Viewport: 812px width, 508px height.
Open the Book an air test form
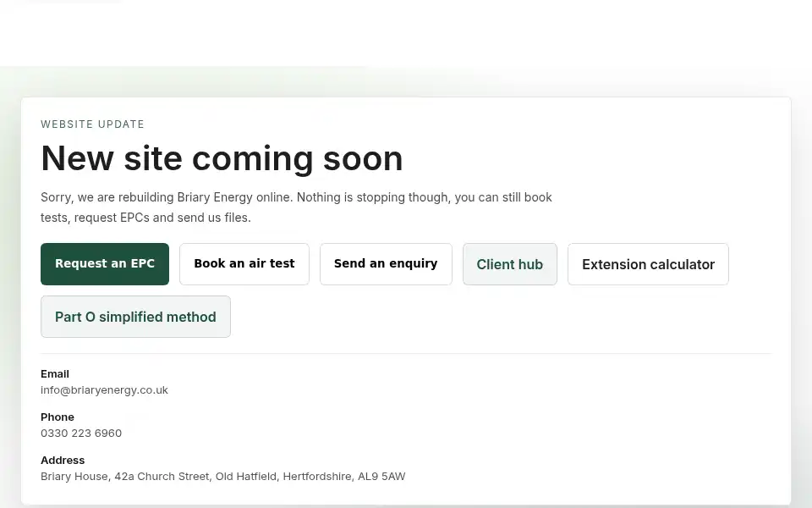tap(244, 264)
